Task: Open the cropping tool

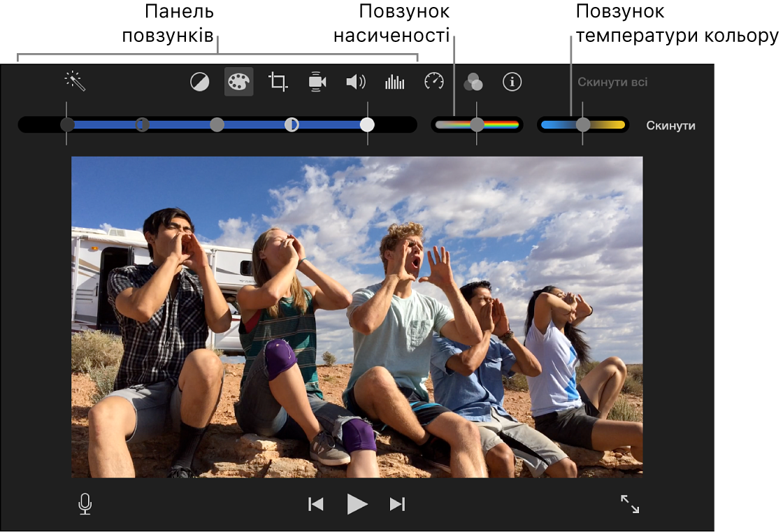Action: tap(278, 82)
